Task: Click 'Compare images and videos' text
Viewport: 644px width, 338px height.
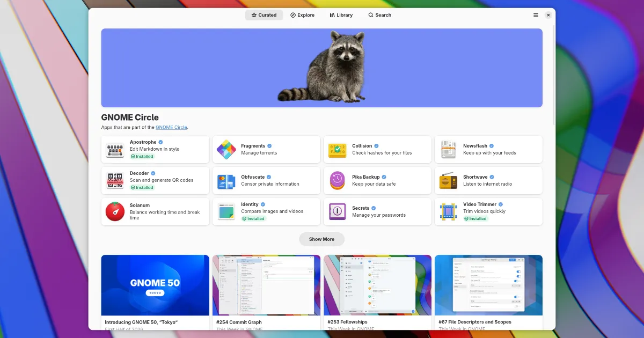Action: tap(272, 211)
